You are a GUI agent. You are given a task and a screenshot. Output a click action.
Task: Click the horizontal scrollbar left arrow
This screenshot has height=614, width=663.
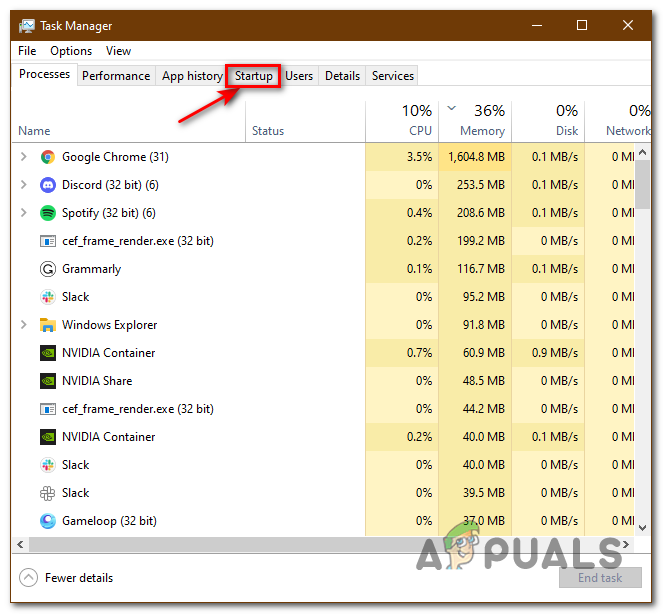point(20,544)
